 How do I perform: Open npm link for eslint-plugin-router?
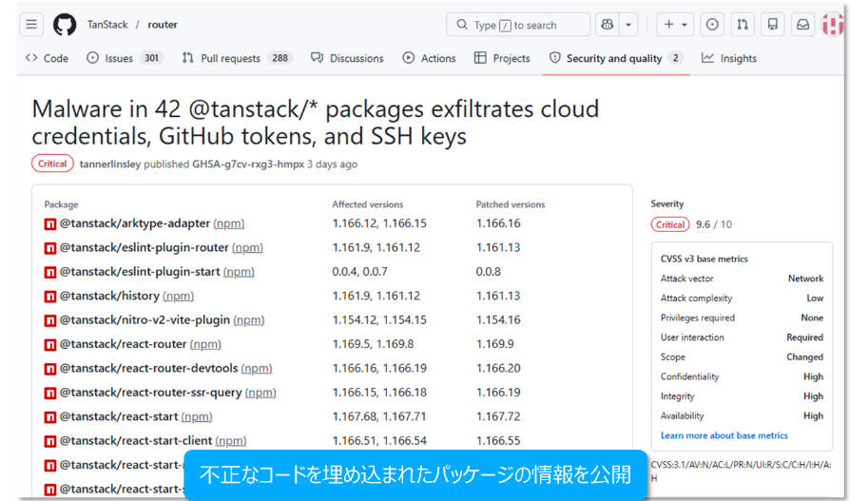247,247
